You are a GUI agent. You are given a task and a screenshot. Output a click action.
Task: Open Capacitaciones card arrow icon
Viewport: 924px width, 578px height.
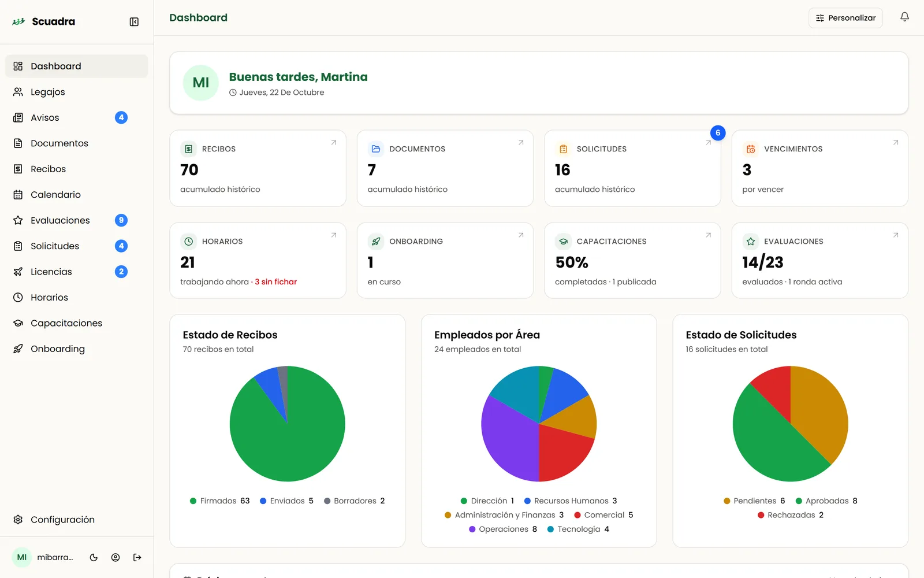click(708, 235)
